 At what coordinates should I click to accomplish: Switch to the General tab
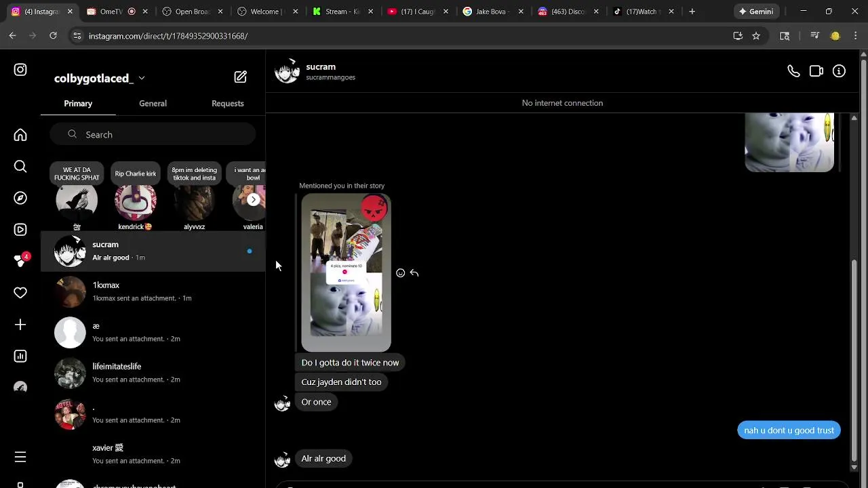click(x=153, y=104)
